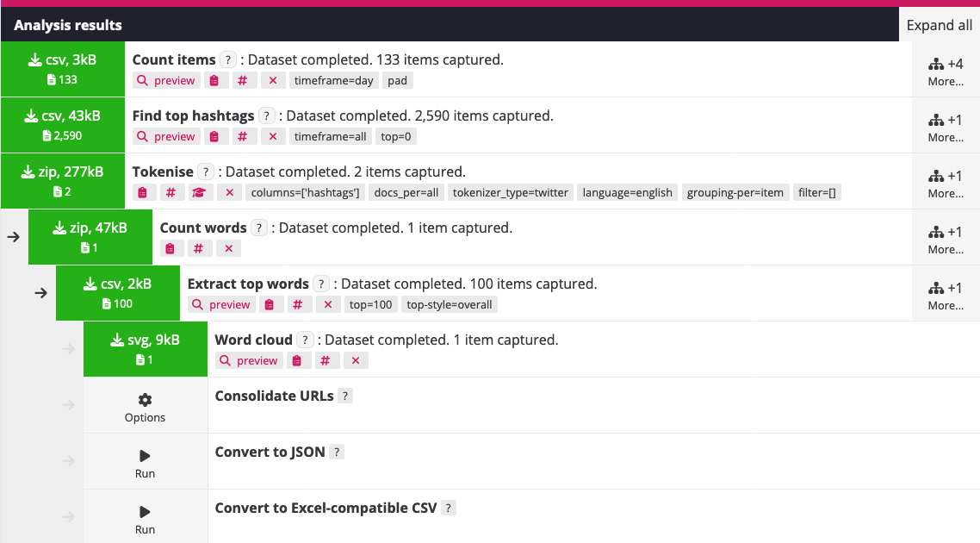Preview the Word cloud result

[x=249, y=361]
